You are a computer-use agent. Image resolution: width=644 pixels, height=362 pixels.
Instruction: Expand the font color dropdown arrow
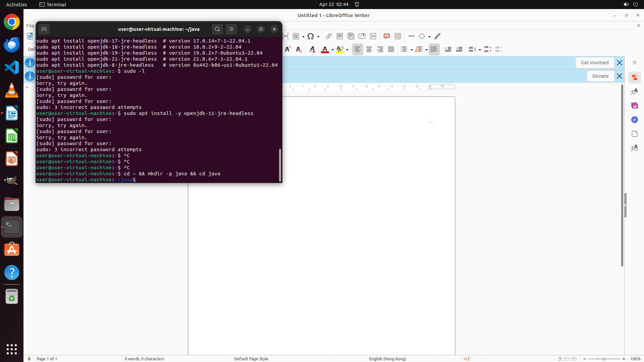(x=332, y=50)
